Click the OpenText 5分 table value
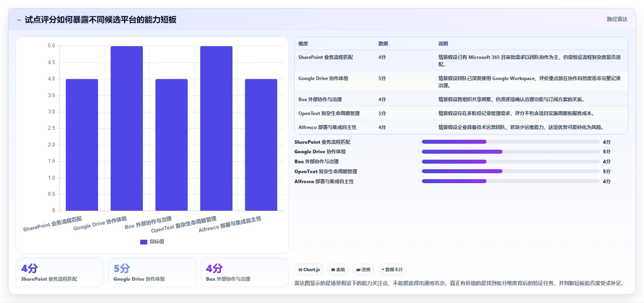 [382, 113]
